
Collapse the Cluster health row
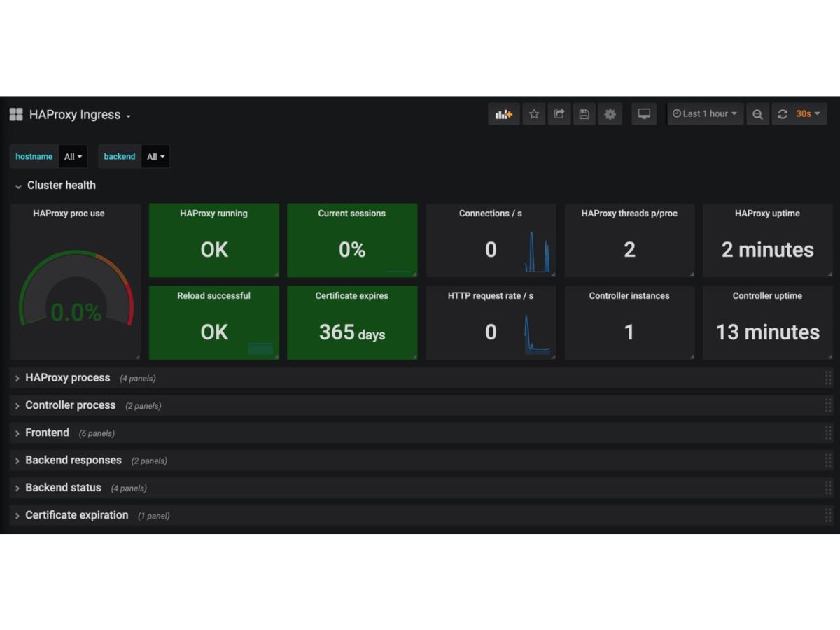coord(55,185)
